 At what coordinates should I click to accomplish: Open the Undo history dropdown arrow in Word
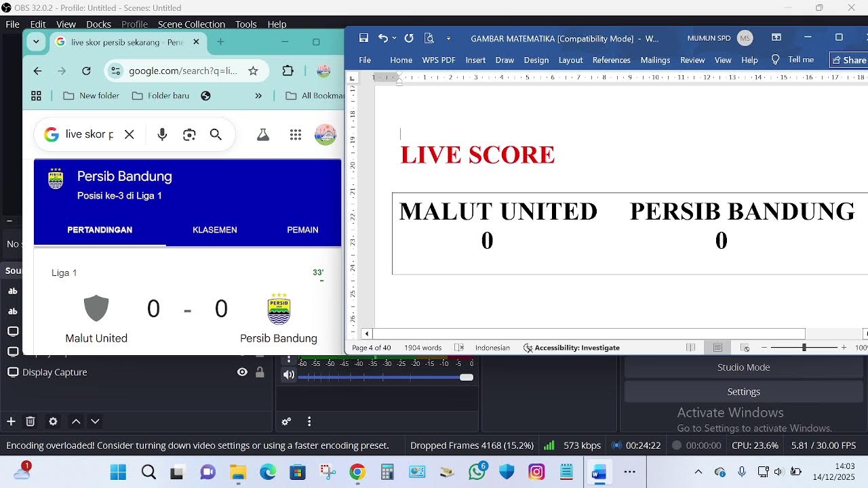pyautogui.click(x=394, y=39)
